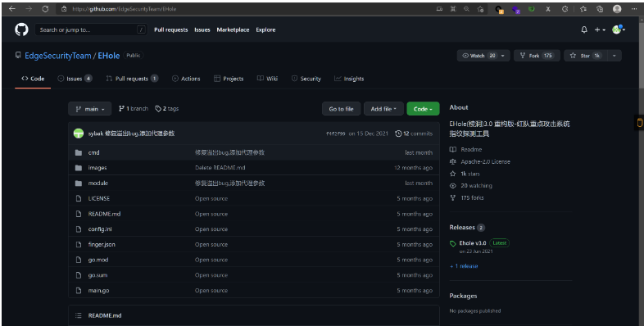Switch to the Projects tab
Viewport: 644px width, 326px height.
(229, 79)
